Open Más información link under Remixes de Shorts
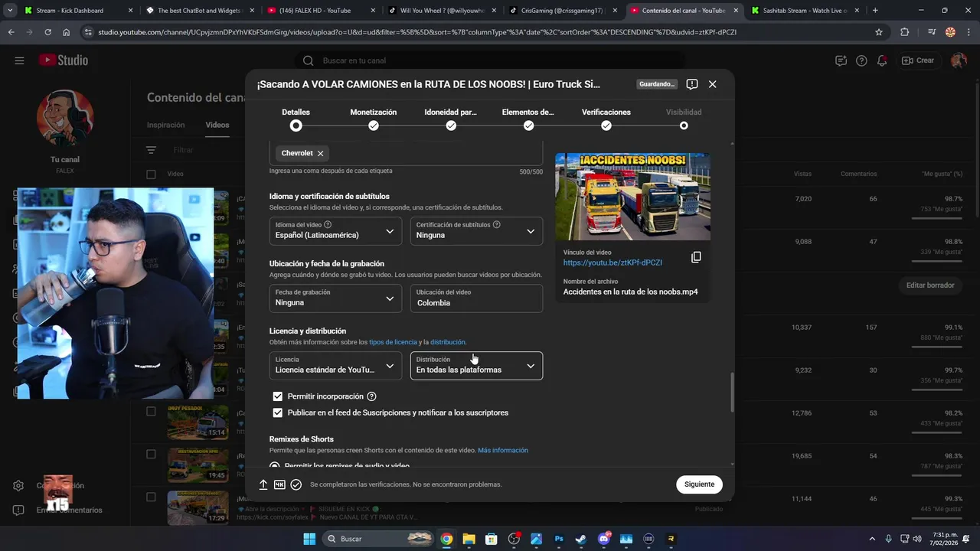This screenshot has height=551, width=980. pos(503,450)
